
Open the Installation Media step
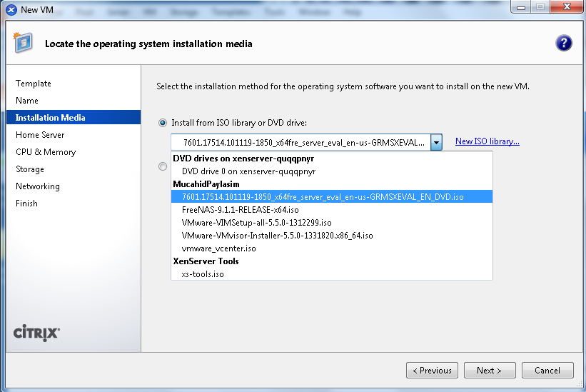(x=74, y=117)
